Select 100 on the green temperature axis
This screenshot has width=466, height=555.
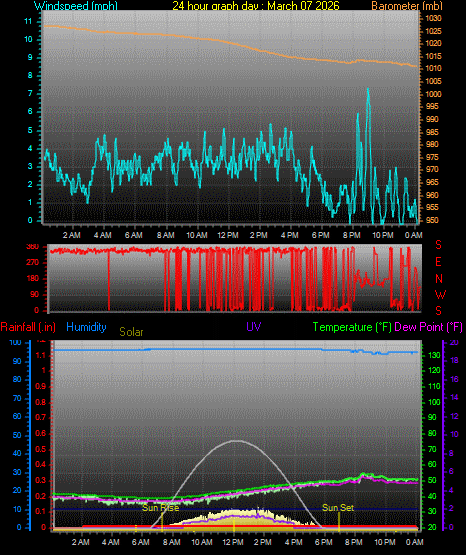click(x=434, y=402)
